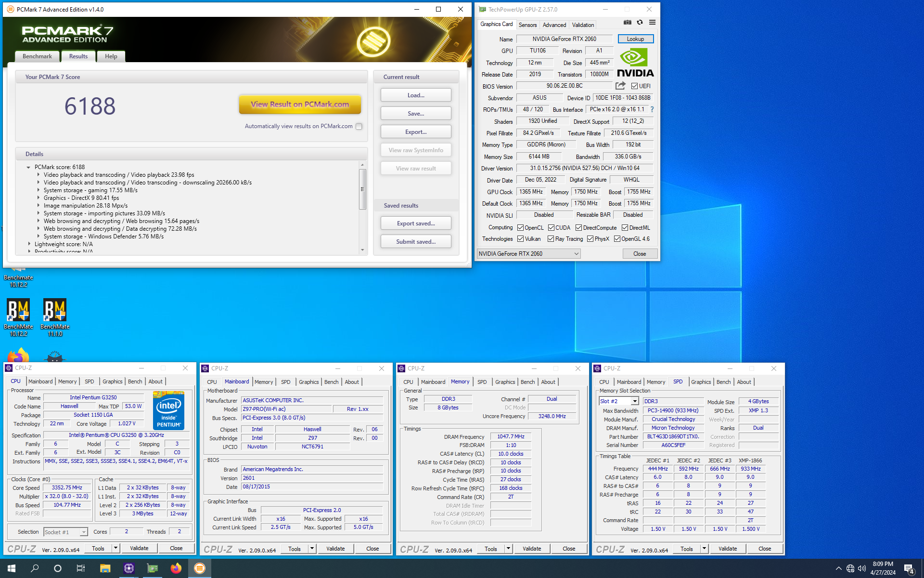The width and height of the screenshot is (924, 578).
Task: Click the PCMark 7 title bar icon
Action: coord(10,9)
